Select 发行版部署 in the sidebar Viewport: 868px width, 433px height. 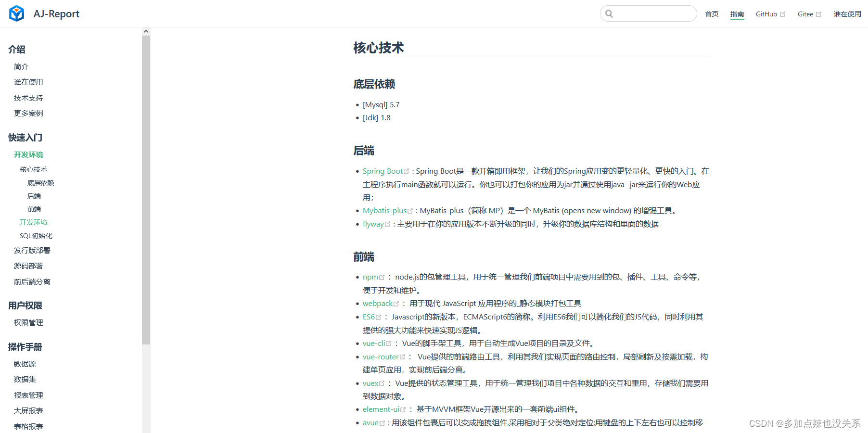click(32, 251)
